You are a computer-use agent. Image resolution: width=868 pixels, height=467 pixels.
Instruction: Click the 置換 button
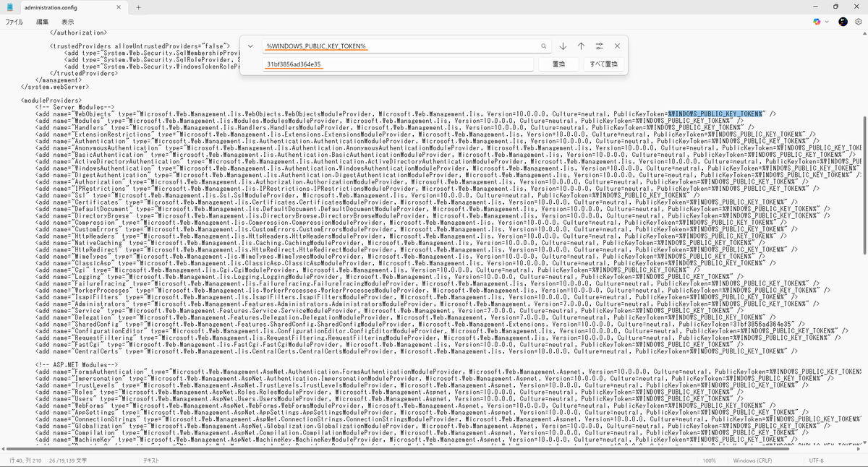click(559, 64)
